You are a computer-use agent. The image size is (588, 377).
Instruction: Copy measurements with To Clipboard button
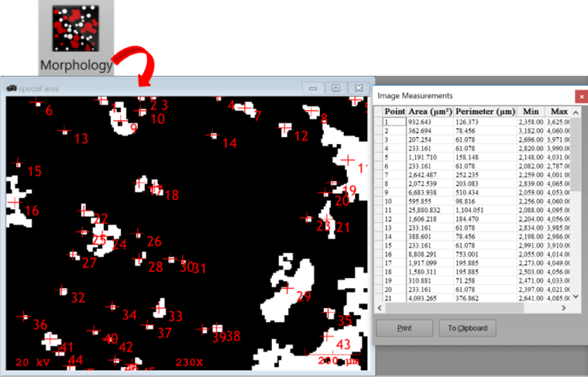pyautogui.click(x=467, y=329)
